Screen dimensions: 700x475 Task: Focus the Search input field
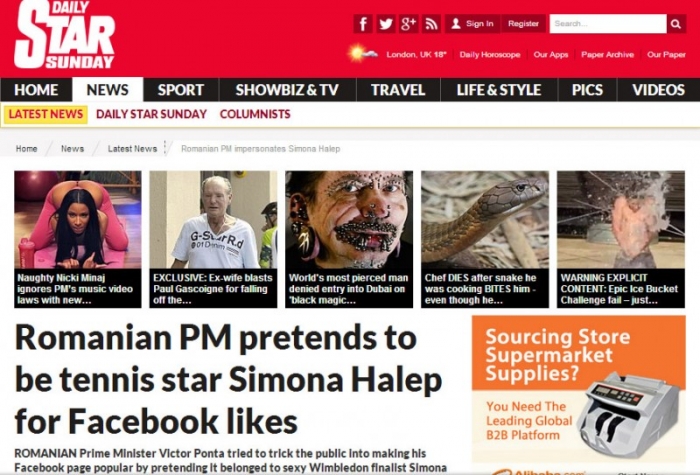pos(608,24)
